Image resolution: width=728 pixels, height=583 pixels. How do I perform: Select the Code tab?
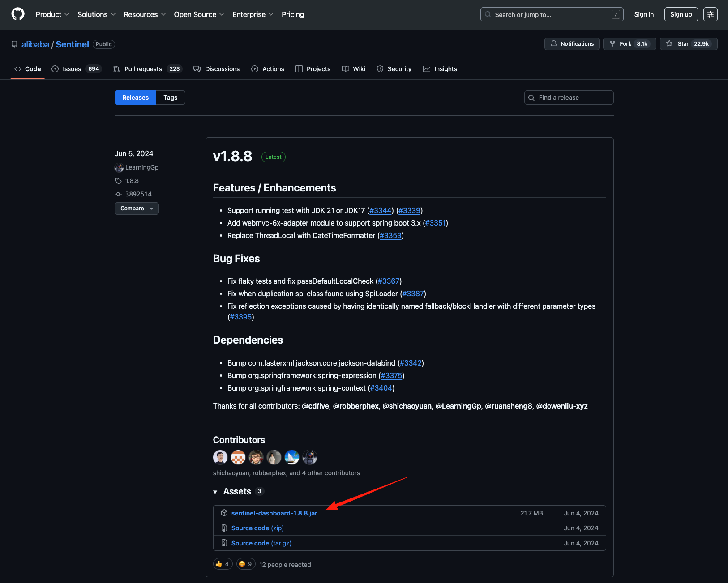(x=27, y=69)
